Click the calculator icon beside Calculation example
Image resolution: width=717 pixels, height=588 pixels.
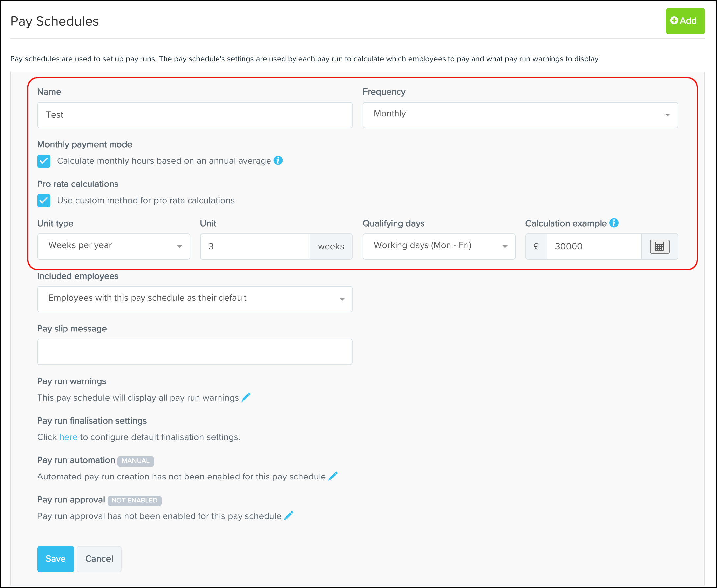tap(659, 246)
